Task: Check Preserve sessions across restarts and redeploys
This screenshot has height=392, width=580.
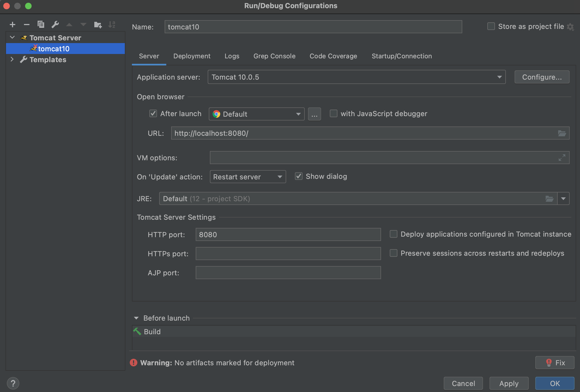Action: 393,253
